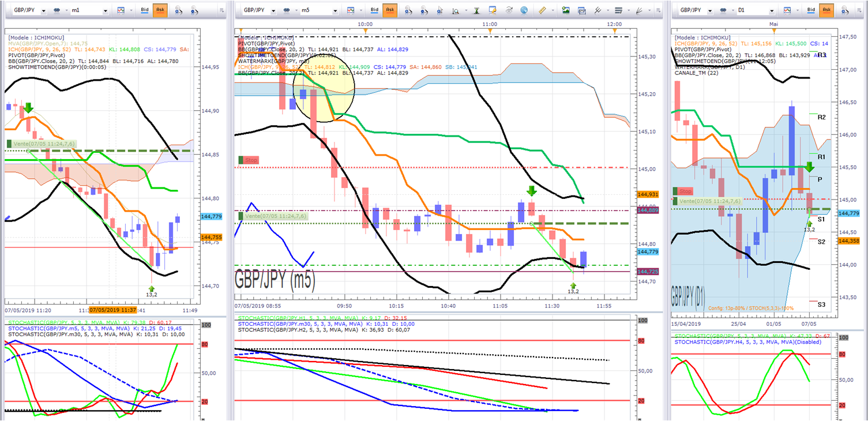Click the CANALE_TM (22) legend in D1 chart
This screenshot has height=421, width=868.
pos(696,73)
